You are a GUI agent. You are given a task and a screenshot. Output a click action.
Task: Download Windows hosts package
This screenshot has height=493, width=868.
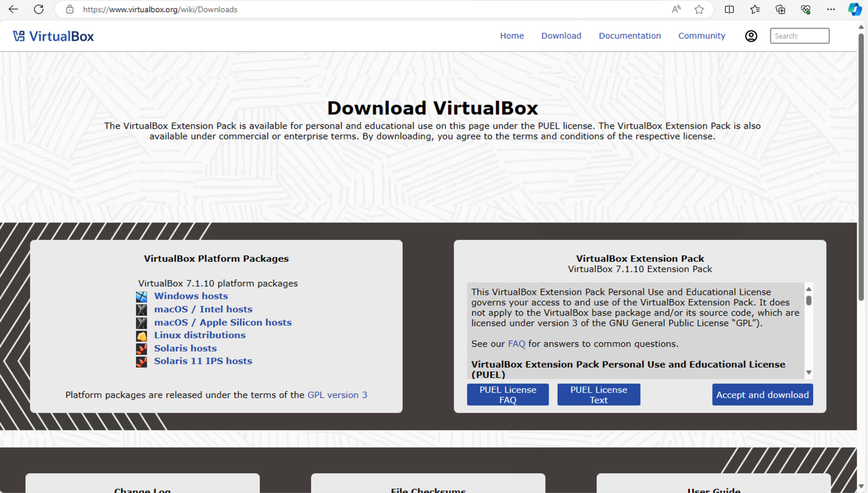tap(191, 296)
